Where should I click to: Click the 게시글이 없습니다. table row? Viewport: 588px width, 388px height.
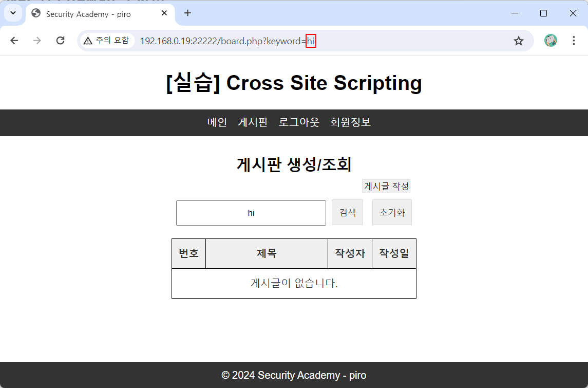coord(294,283)
